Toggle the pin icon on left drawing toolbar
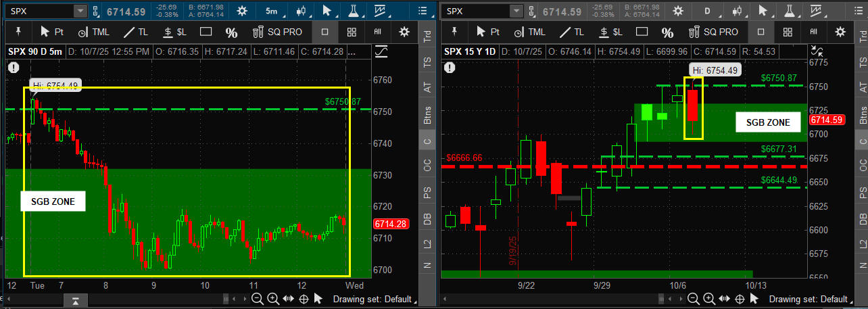868x309 pixels. tap(20, 32)
